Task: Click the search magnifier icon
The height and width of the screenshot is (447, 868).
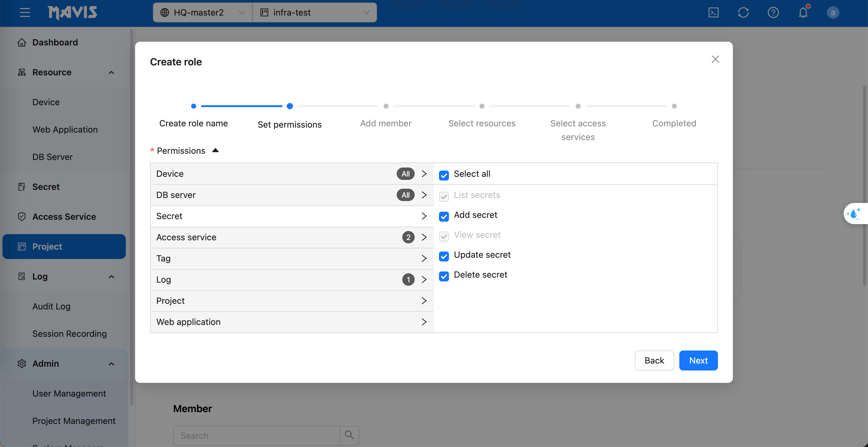Action: coord(349,435)
